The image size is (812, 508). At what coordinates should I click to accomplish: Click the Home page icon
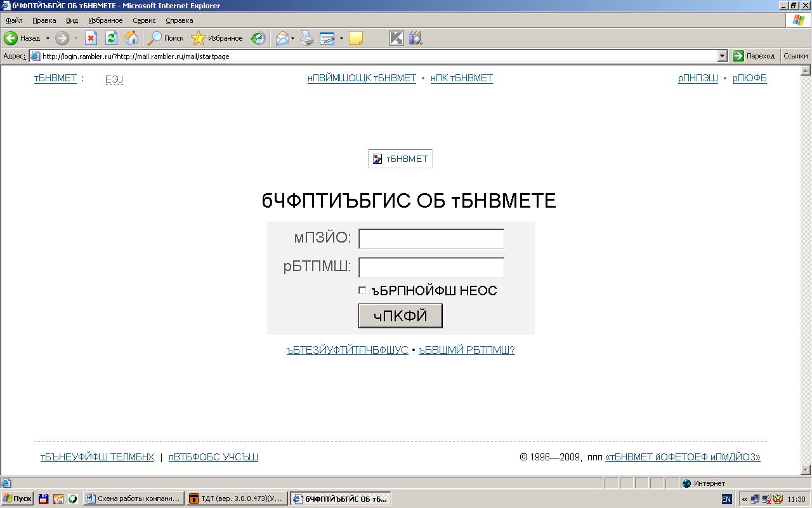click(131, 38)
